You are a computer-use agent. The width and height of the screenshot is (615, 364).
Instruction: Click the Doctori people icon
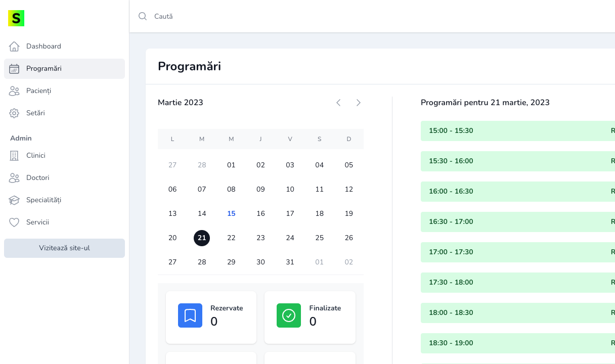(x=14, y=178)
